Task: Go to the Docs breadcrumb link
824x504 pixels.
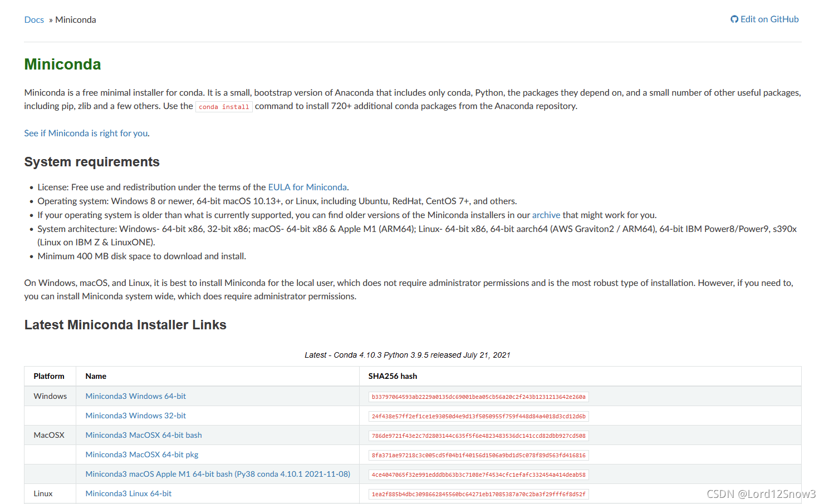Action: click(x=34, y=20)
